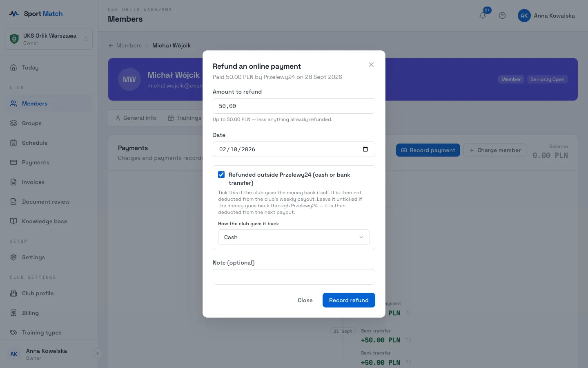Click the Record payment button
This screenshot has width=588, height=368.
428,150
